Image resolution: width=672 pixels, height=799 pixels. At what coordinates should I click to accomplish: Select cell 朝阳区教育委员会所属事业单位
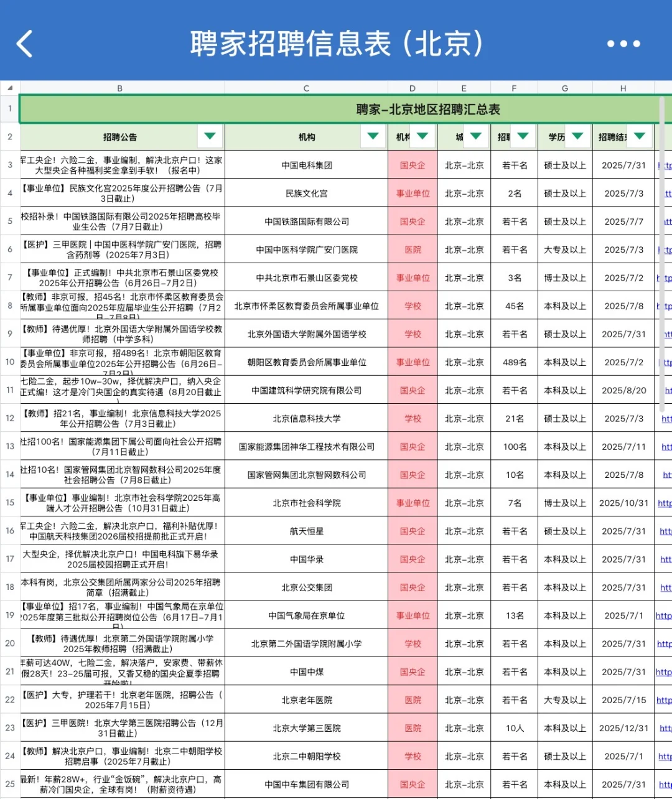click(307, 362)
